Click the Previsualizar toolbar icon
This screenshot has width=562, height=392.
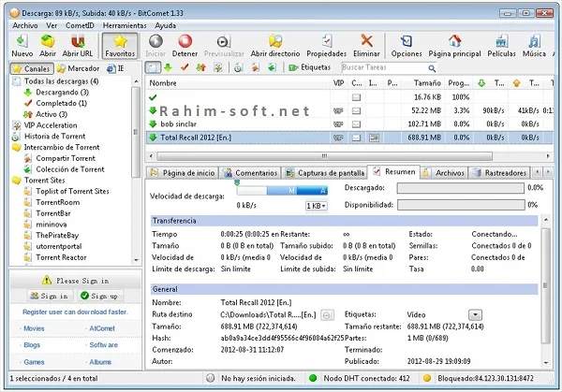[x=224, y=46]
